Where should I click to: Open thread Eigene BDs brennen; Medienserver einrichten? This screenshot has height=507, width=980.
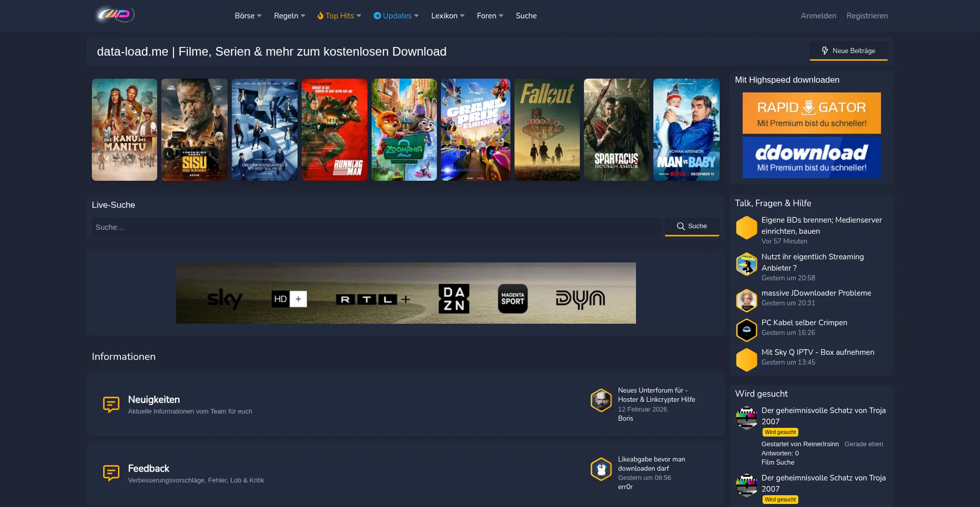click(822, 226)
